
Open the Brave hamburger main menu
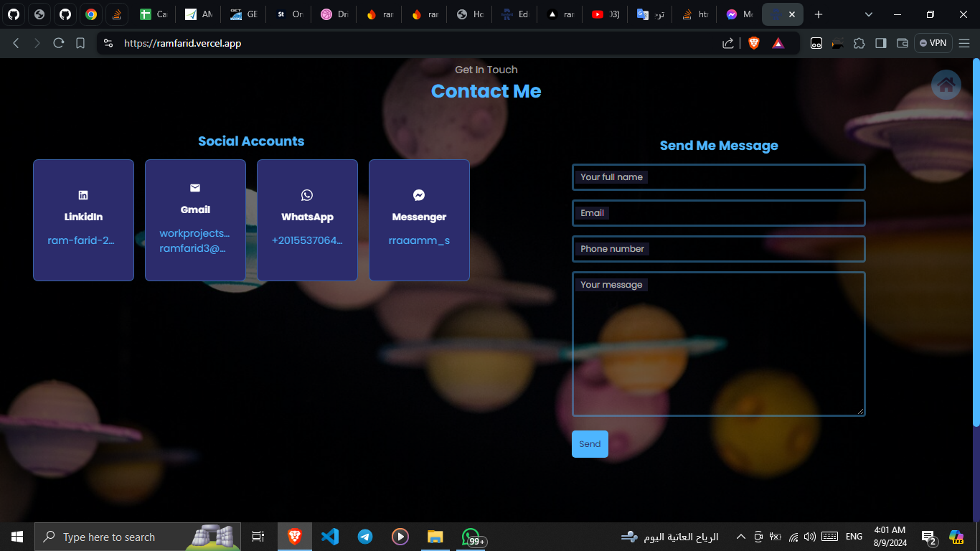coord(964,43)
